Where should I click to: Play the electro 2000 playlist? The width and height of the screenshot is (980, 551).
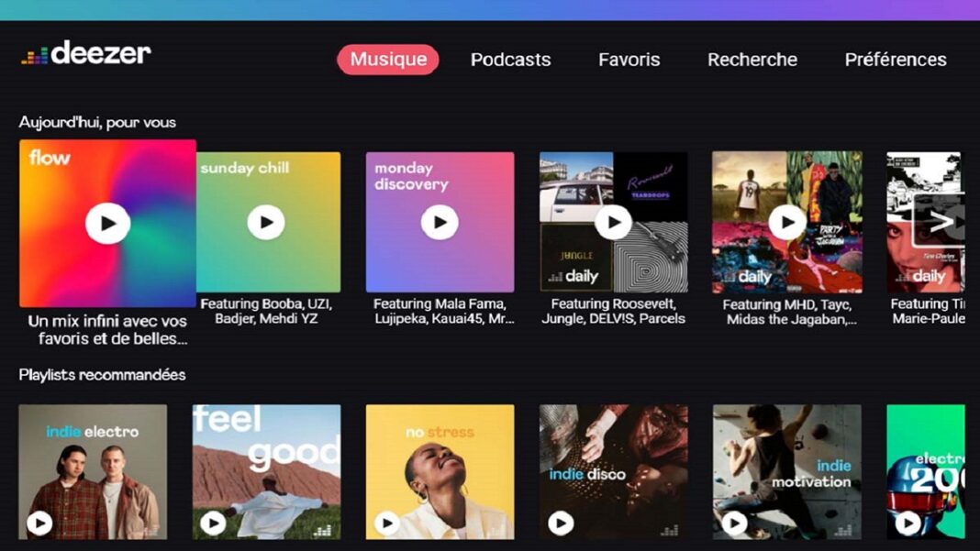coord(908,523)
